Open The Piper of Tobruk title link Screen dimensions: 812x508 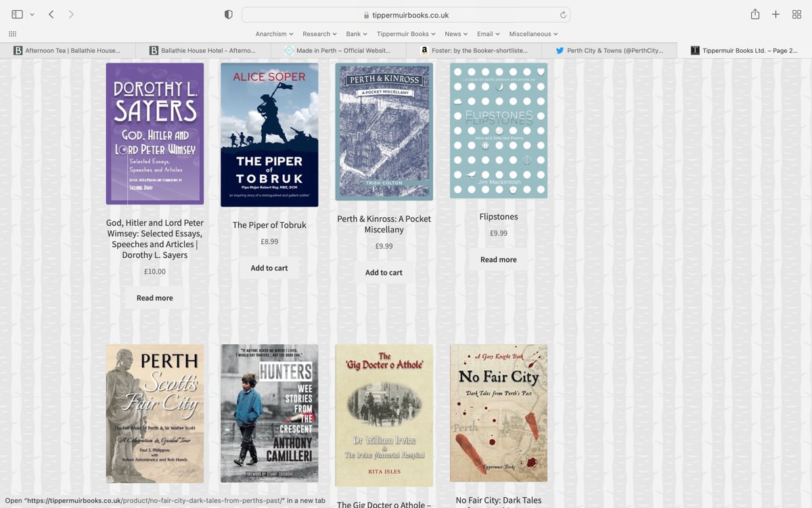click(269, 225)
